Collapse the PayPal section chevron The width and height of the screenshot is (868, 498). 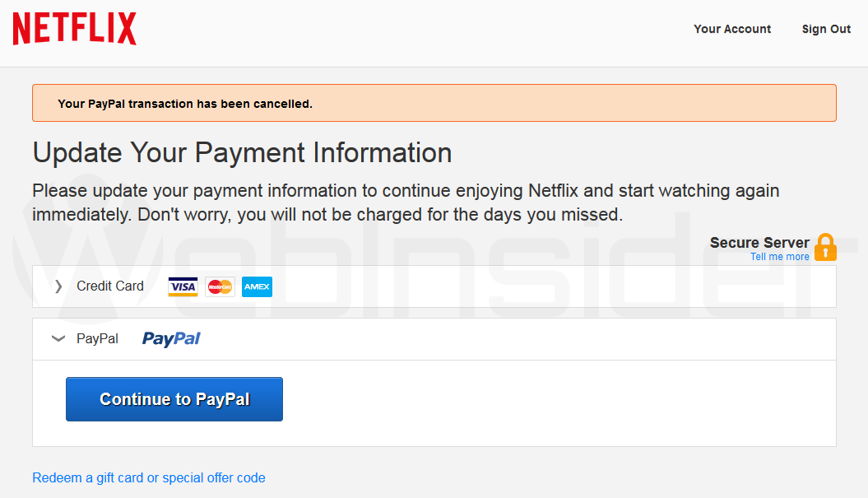click(58, 338)
